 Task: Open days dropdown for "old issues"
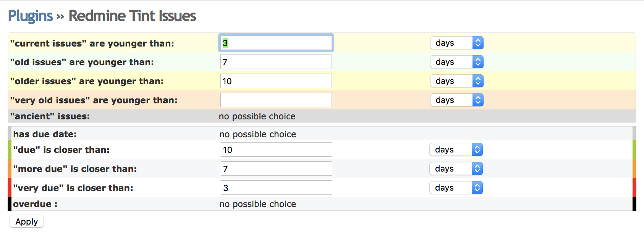click(x=457, y=62)
